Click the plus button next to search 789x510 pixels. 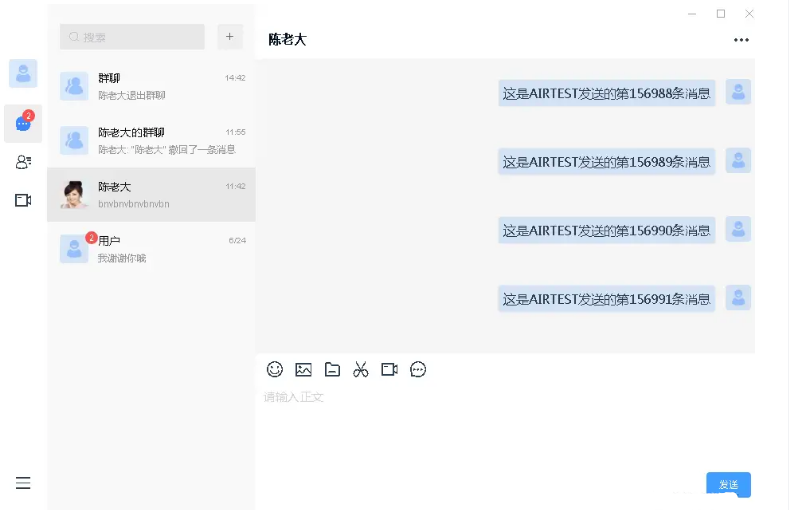coord(230,37)
